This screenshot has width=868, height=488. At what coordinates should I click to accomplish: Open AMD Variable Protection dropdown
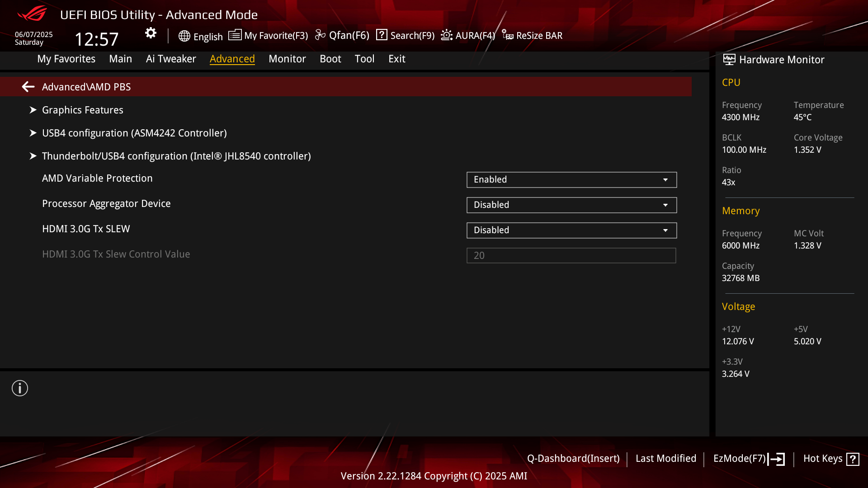point(571,180)
